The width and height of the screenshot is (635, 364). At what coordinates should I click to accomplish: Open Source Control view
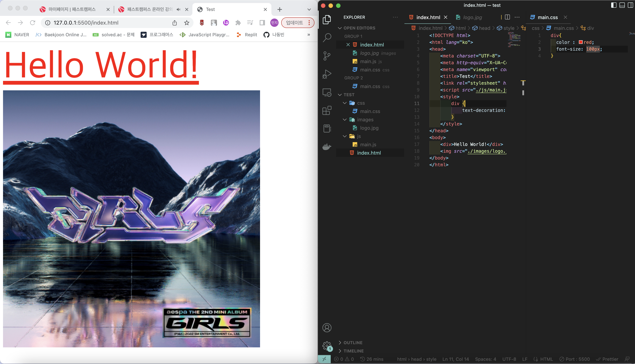pyautogui.click(x=327, y=56)
